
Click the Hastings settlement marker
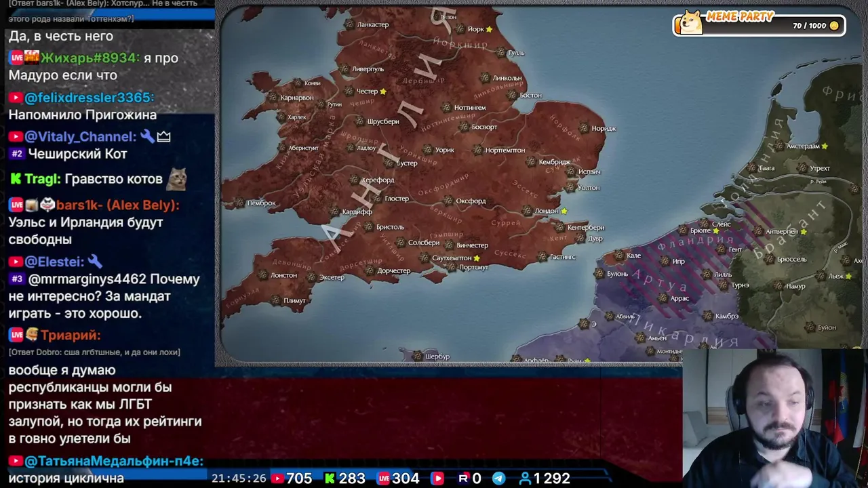pyautogui.click(x=542, y=257)
